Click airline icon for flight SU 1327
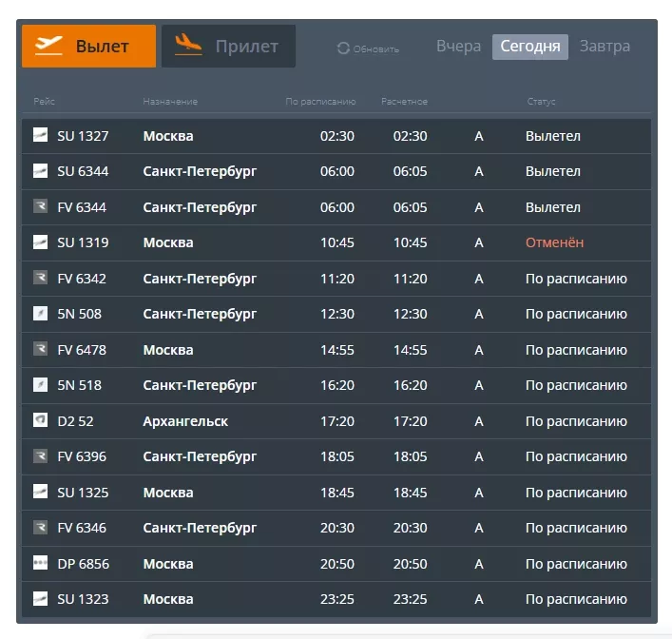672x639 pixels. [x=40, y=135]
